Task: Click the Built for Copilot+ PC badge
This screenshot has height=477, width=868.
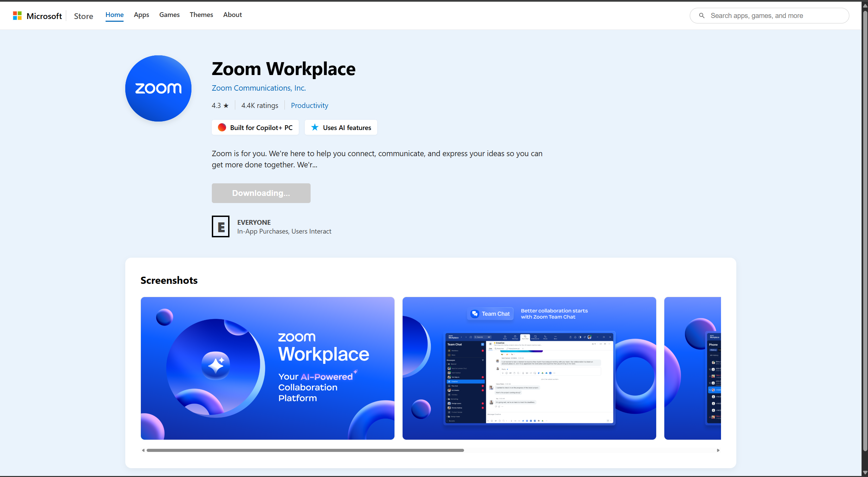Action: 255,127
